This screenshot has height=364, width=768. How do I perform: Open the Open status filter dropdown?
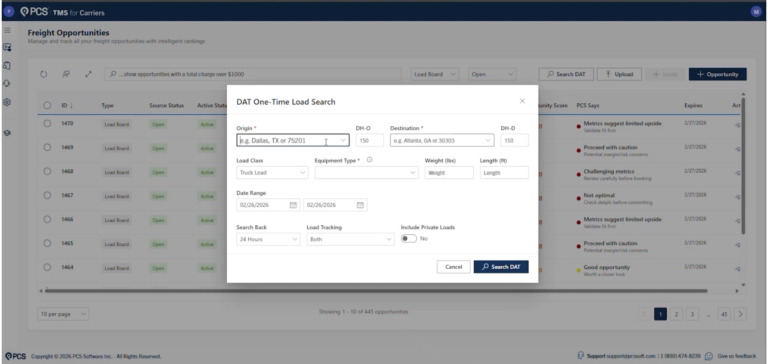click(492, 74)
